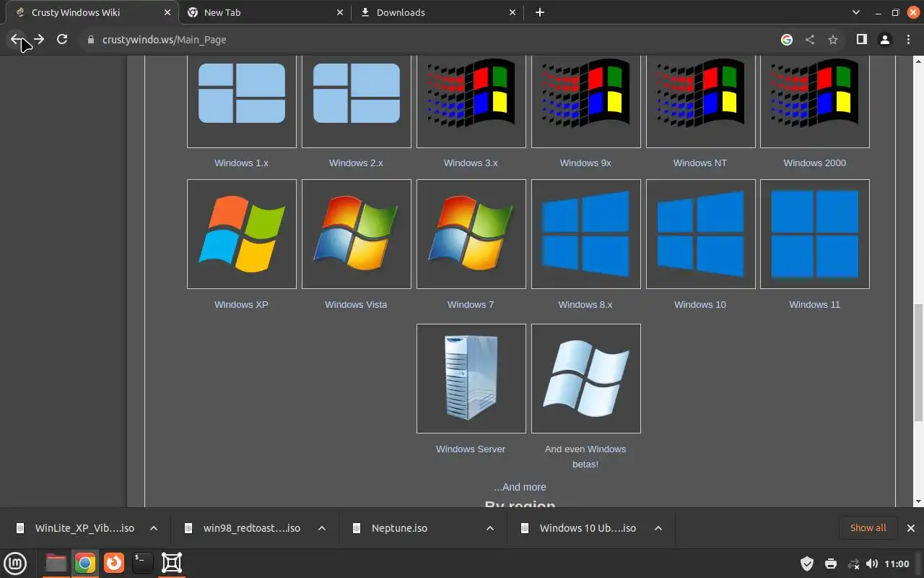The image size is (924, 578).
Task: Open the shield security tray icon
Action: pyautogui.click(x=807, y=564)
